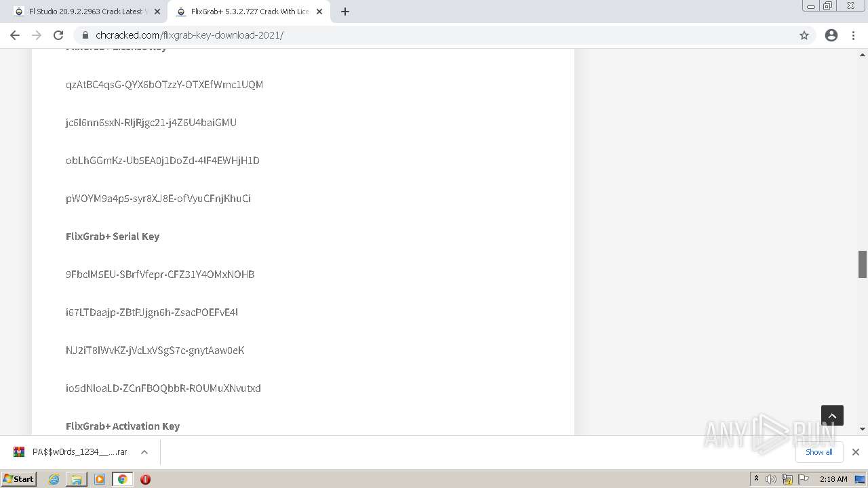Open the Chrome three-dot menu
868x488 pixels.
point(854,35)
